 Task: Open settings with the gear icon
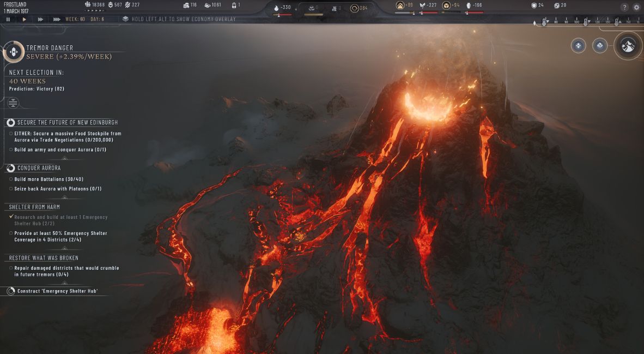[636, 7]
